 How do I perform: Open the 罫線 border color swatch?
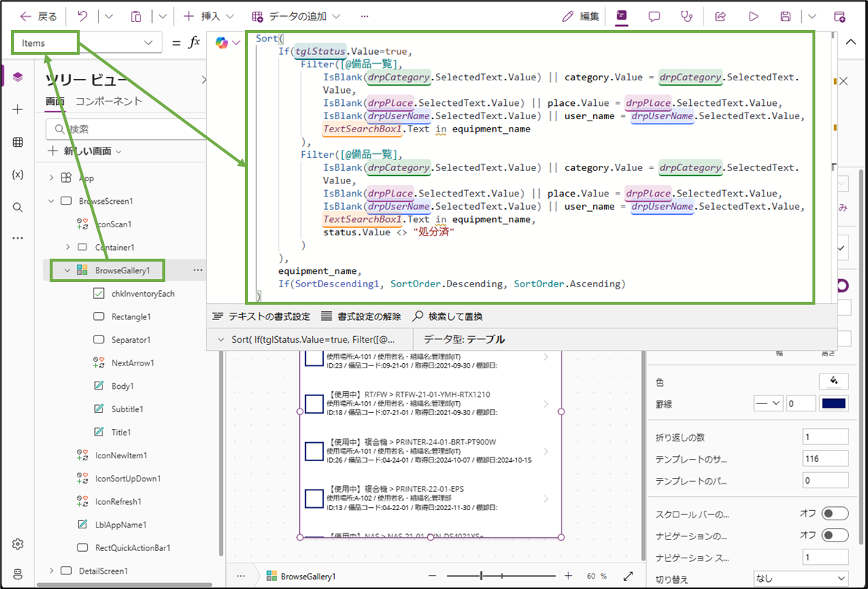834,403
